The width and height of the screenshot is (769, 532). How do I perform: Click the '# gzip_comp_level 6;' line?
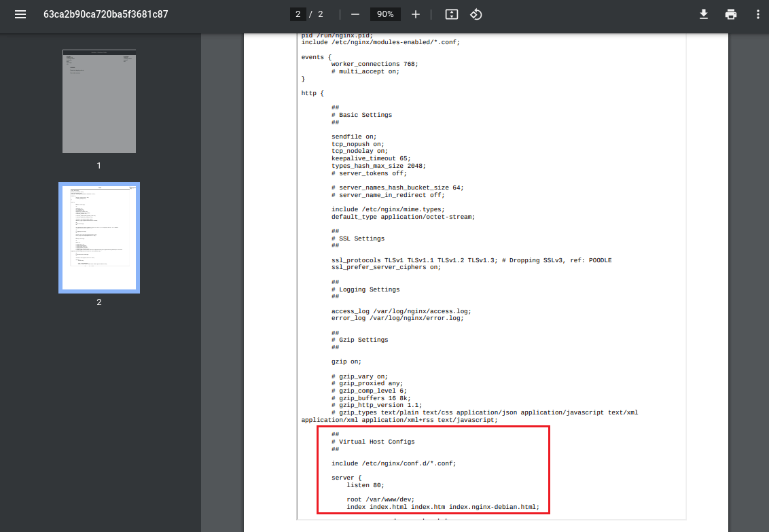[x=369, y=391]
